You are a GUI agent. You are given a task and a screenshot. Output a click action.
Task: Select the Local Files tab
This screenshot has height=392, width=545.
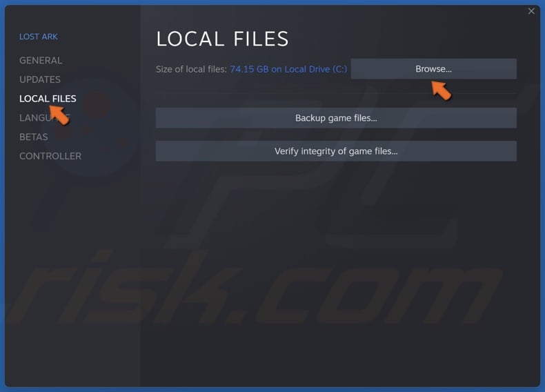48,99
